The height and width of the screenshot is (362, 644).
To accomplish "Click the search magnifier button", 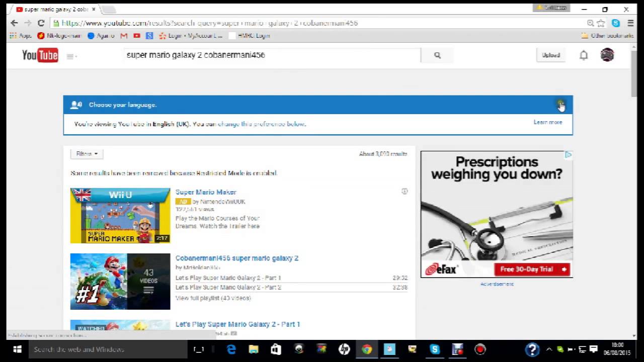I will pos(437,55).
